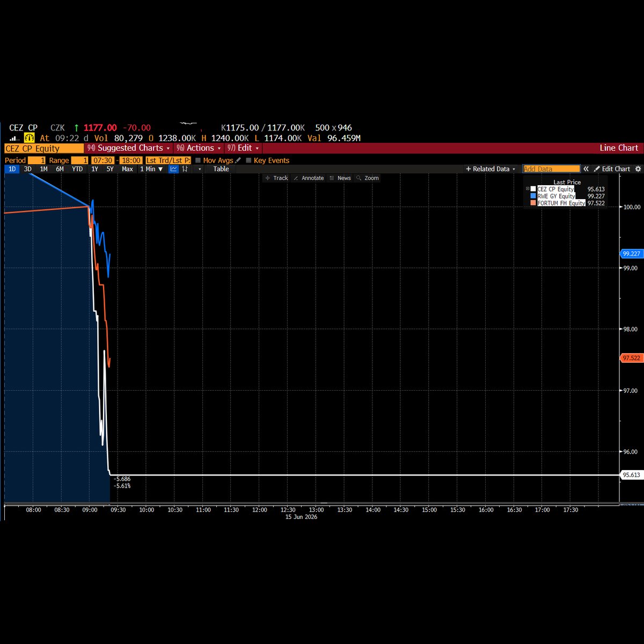Open the Suggested Charts dropdown

129,148
